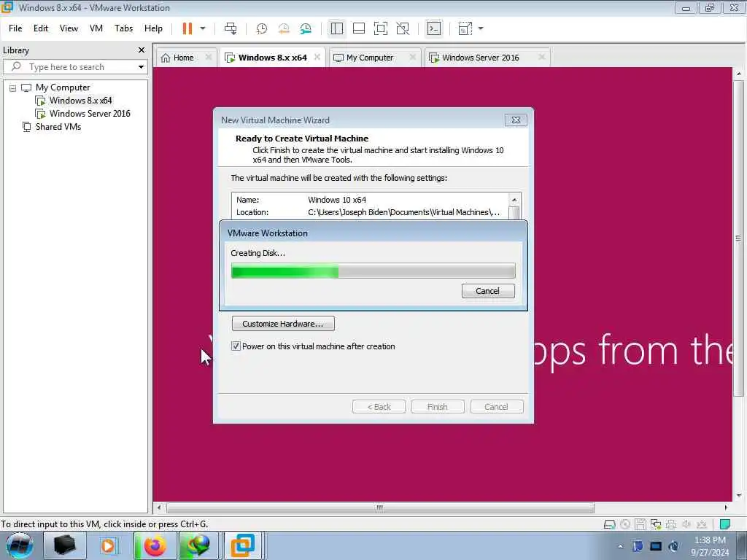Screen dimensions: 747x560
Task: Open the File menu
Action: pos(15,28)
